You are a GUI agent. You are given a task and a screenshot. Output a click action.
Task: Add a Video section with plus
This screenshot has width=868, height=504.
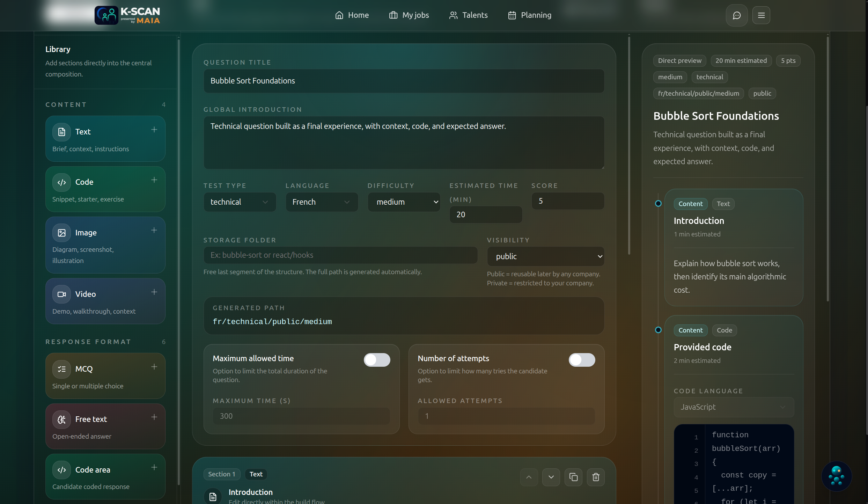(154, 292)
